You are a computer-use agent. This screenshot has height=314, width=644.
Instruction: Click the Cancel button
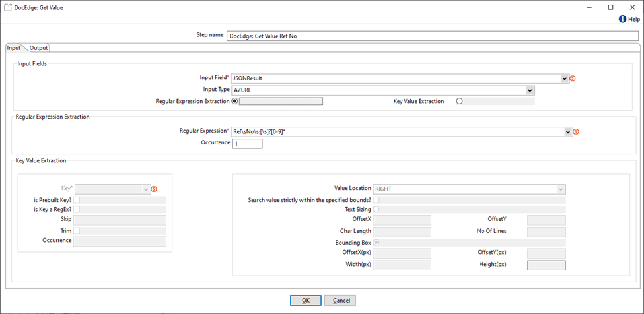point(340,300)
